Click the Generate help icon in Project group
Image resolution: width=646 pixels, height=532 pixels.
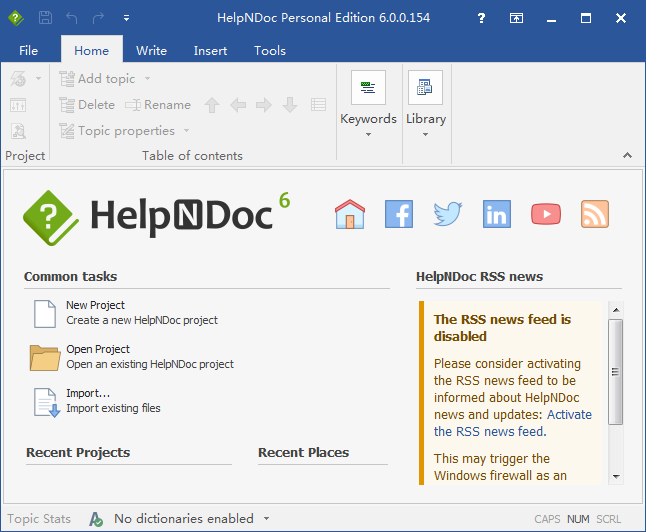click(18, 78)
